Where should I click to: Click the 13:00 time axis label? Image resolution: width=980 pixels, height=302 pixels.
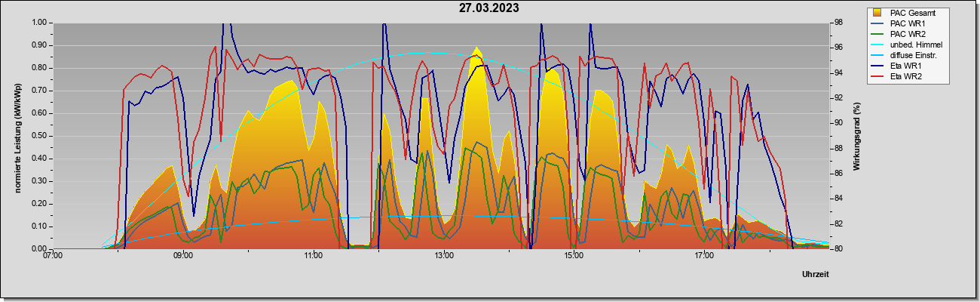[443, 256]
